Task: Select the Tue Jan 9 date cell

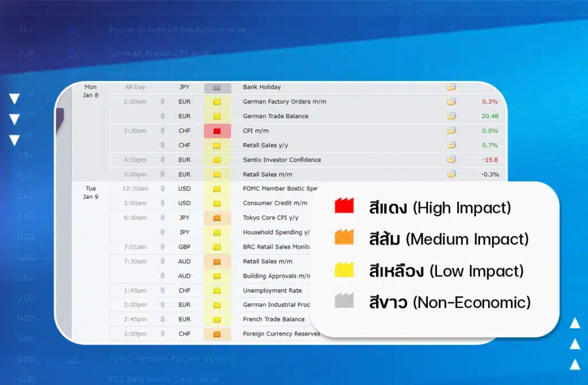Action: [x=90, y=193]
